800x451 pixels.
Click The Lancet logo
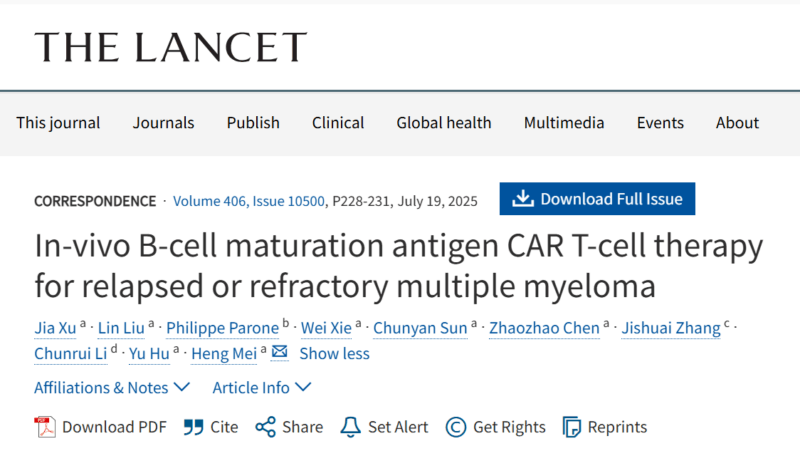(x=170, y=47)
